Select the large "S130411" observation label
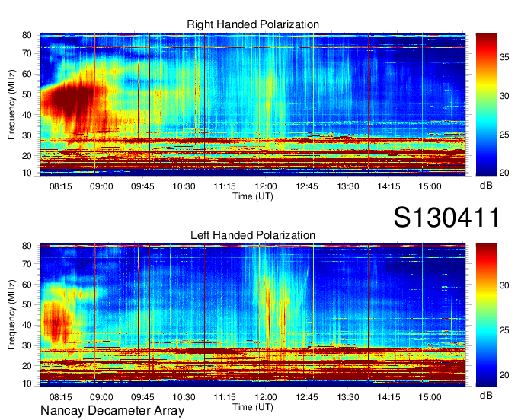 coord(447,218)
